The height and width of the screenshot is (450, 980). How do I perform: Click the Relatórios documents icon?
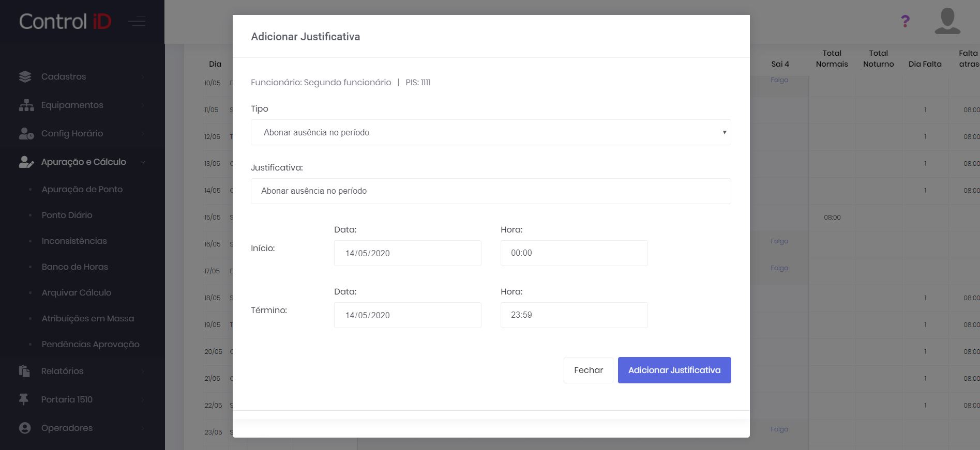pyautogui.click(x=24, y=371)
